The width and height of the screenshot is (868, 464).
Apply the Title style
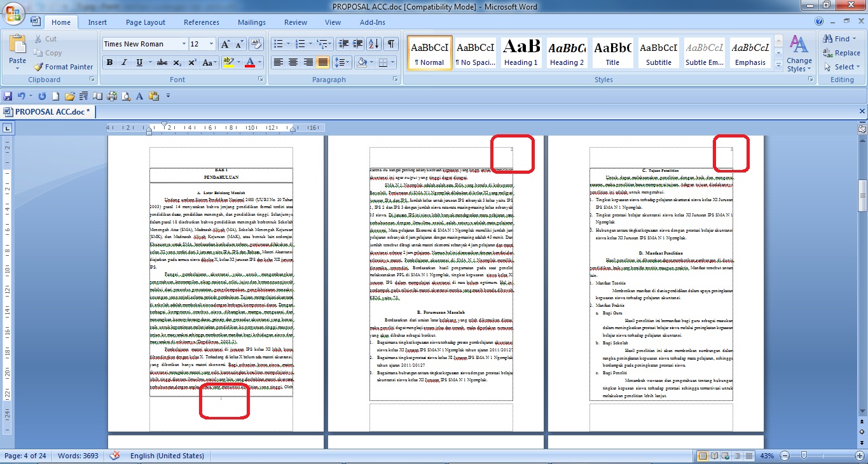coord(612,53)
